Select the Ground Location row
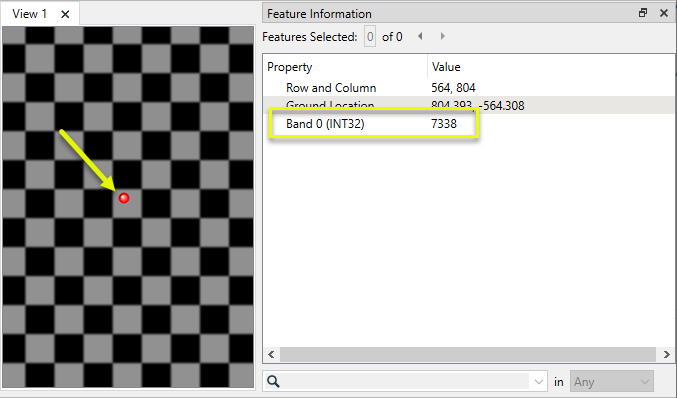This screenshot has height=398, width=677. pyautogui.click(x=468, y=105)
